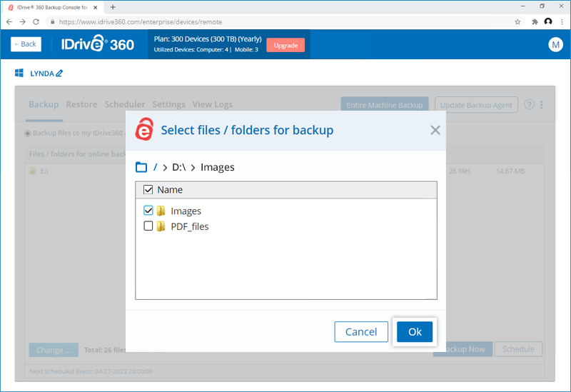This screenshot has width=571, height=392.
Task: Click browser forward arrow
Action: point(23,22)
